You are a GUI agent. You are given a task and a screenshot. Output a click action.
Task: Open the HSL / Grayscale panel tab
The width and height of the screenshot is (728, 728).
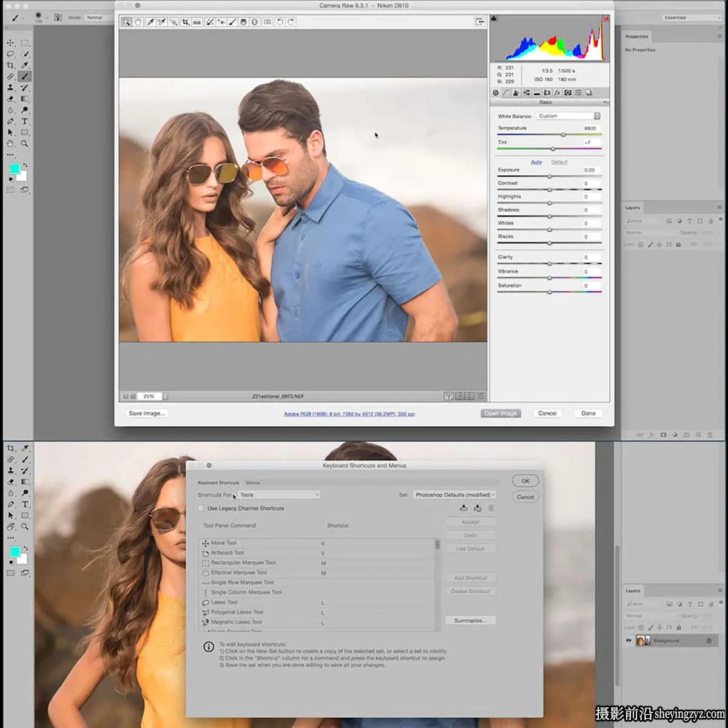coord(526,93)
